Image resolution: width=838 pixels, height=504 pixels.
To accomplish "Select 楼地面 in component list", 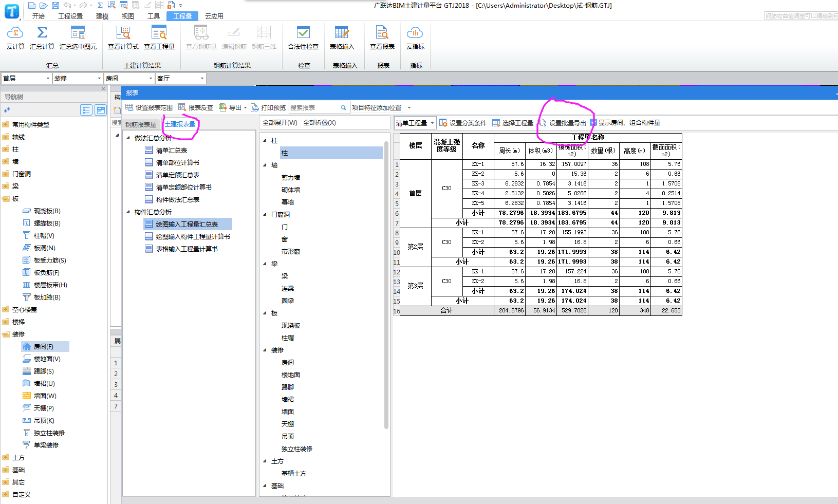I will [291, 375].
